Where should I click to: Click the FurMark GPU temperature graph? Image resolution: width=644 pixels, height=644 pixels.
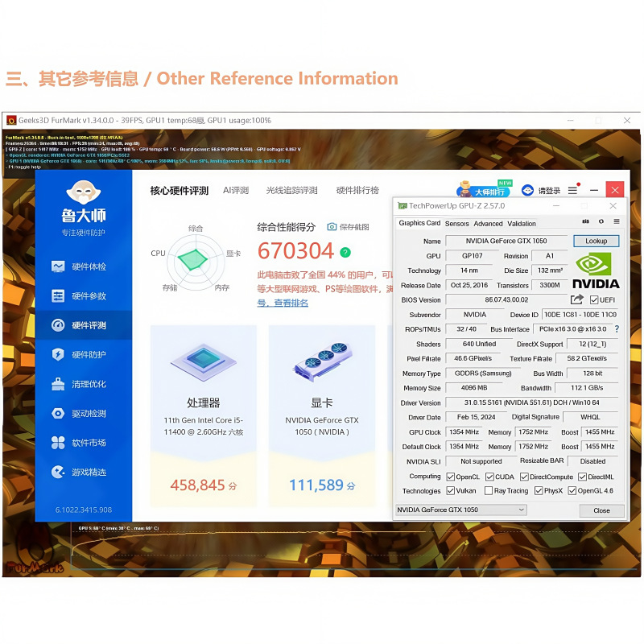coord(353,548)
